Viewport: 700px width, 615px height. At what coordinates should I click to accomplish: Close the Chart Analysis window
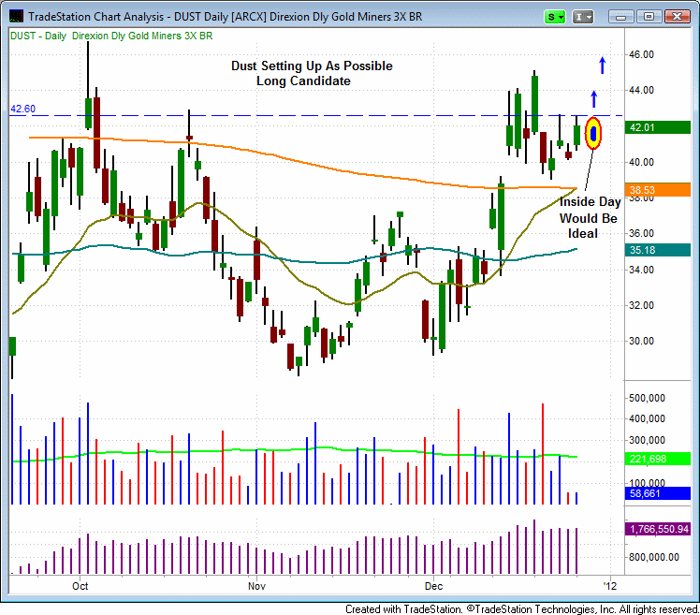point(678,17)
